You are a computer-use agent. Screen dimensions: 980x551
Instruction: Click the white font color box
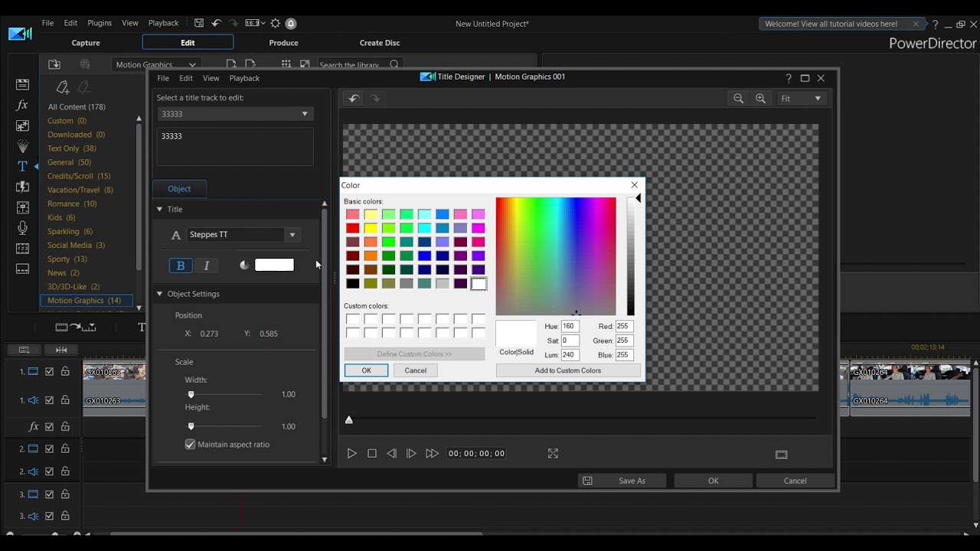point(274,265)
